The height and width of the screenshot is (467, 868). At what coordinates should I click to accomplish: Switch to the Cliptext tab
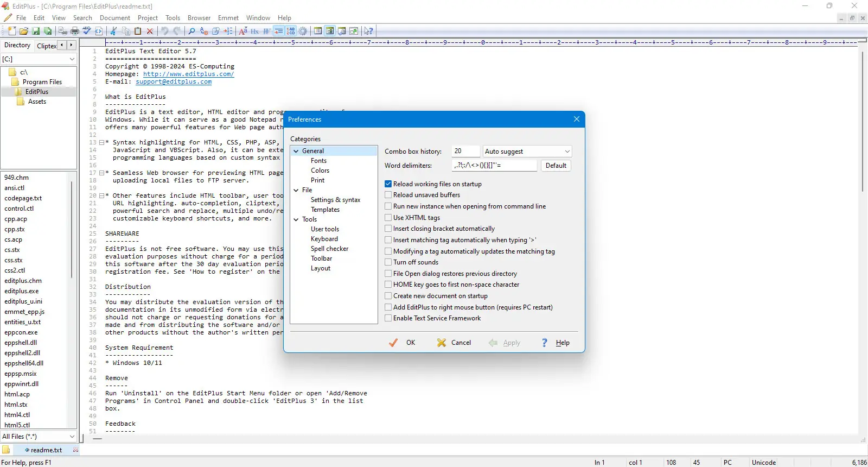coord(46,46)
